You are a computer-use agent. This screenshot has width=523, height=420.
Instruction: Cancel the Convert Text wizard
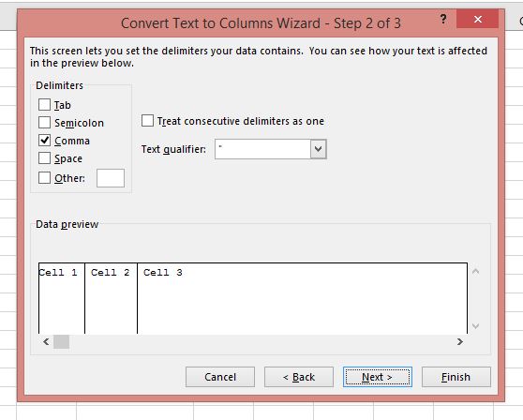220,377
